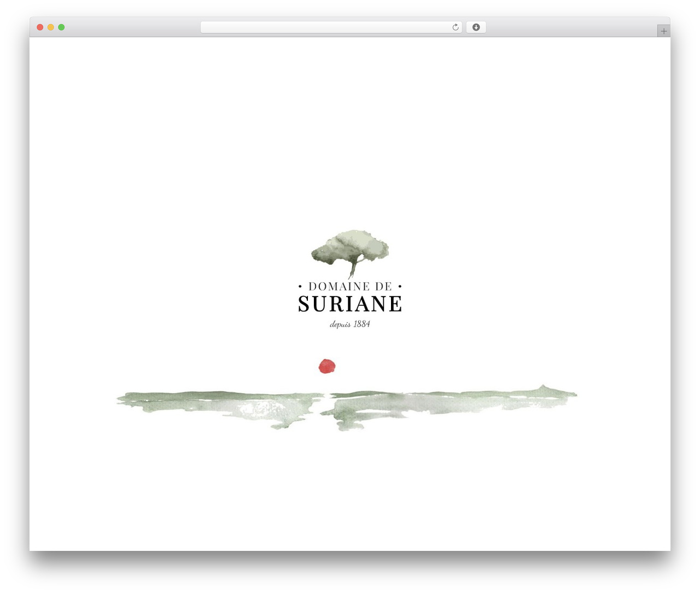Viewport: 700px width, 593px height.
Task: Maximize window using green button
Action: click(61, 27)
